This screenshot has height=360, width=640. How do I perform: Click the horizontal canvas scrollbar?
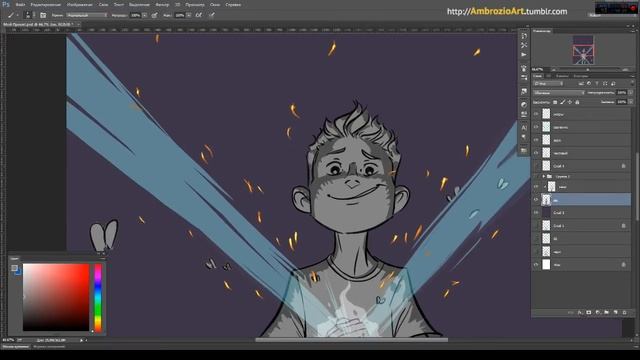pos(351,340)
